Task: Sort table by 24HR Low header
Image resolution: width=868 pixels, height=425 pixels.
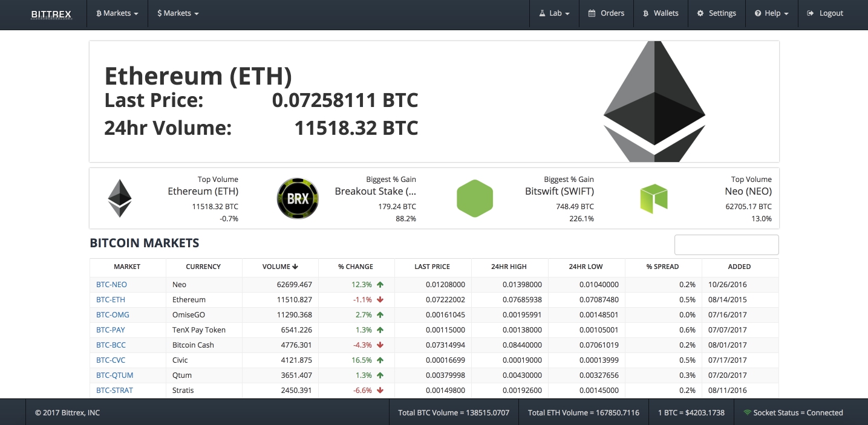Action: click(586, 267)
